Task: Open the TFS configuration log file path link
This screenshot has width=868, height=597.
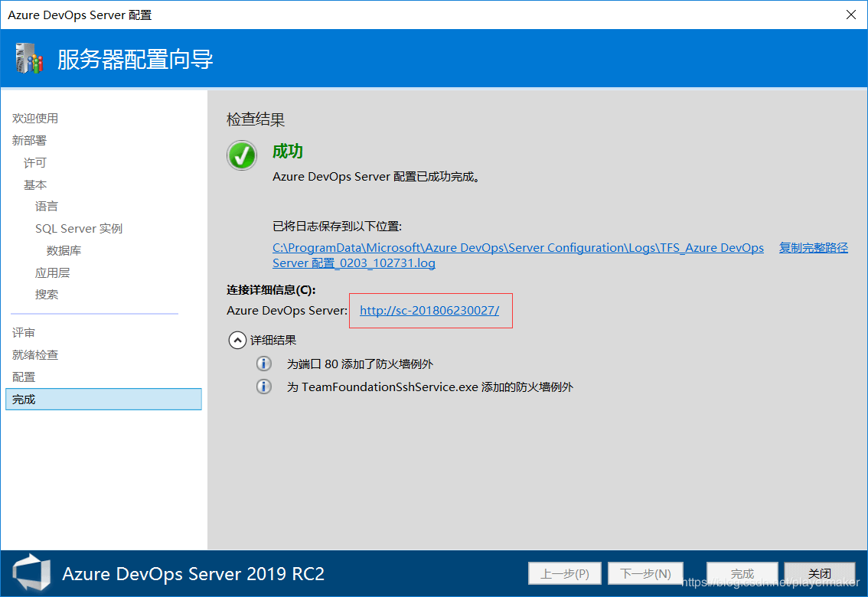Action: click(518, 255)
